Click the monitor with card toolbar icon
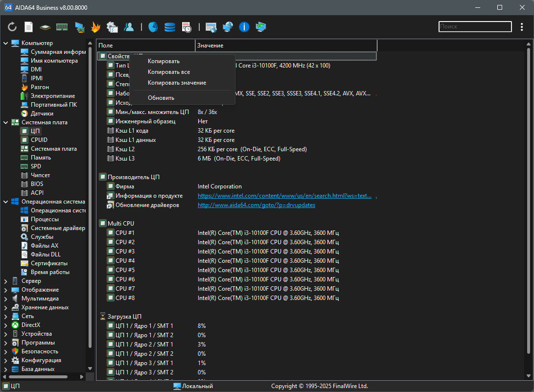Viewport: 534px width, 392px height. point(79,27)
